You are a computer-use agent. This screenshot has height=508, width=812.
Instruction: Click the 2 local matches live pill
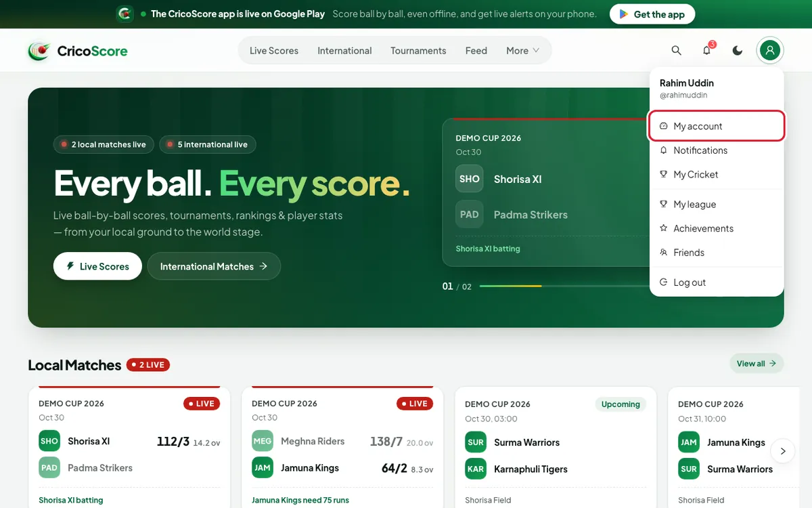click(x=104, y=144)
